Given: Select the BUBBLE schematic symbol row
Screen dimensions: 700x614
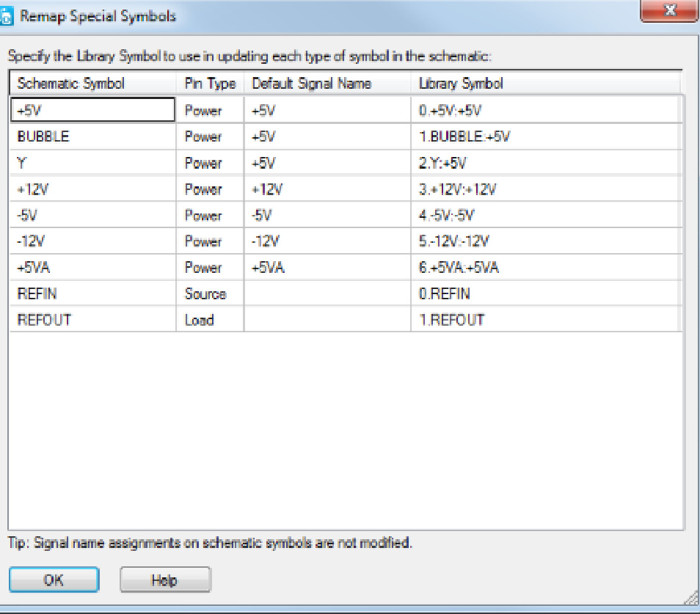Looking at the screenshot, I should pos(92,136).
